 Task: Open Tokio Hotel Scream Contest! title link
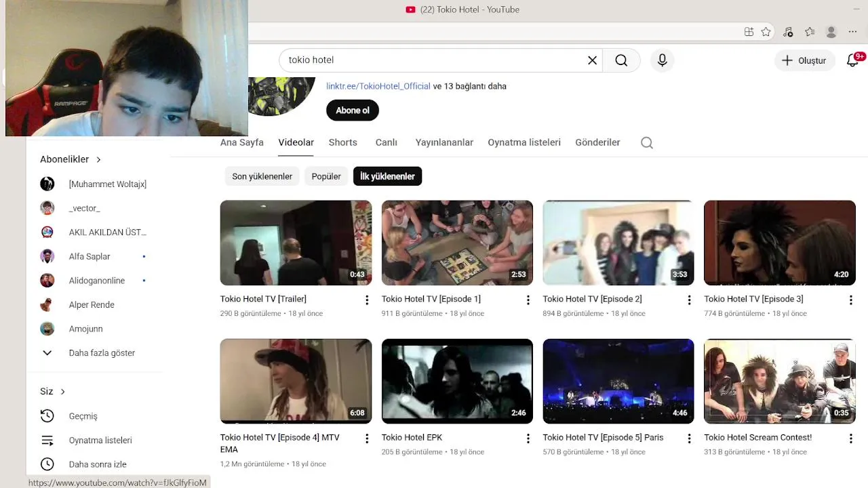[757, 438]
